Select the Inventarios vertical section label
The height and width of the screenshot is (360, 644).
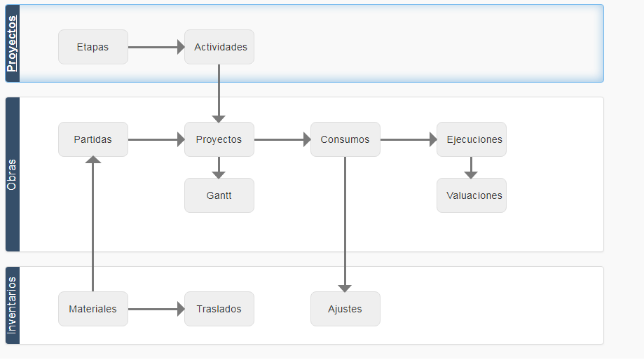pos(13,305)
